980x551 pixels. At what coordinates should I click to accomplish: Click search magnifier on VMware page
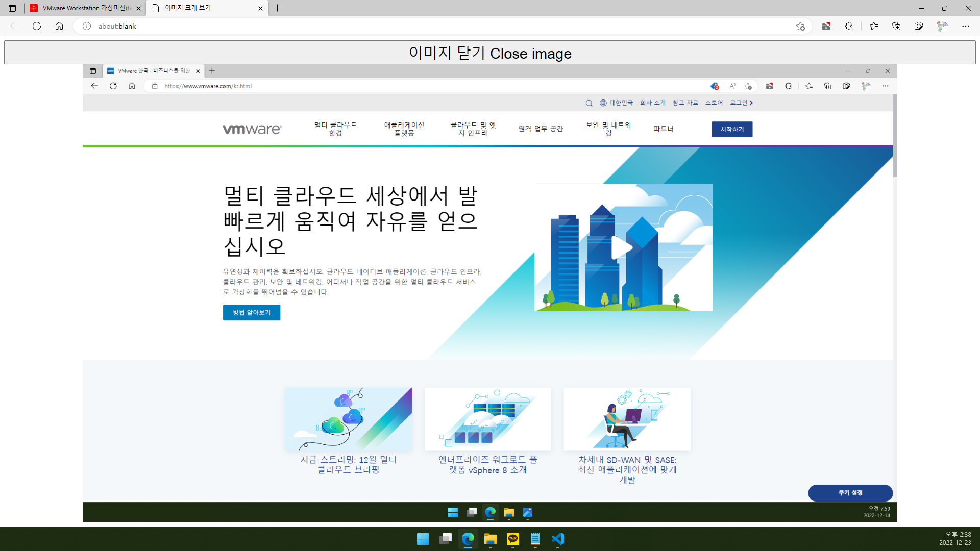click(589, 103)
